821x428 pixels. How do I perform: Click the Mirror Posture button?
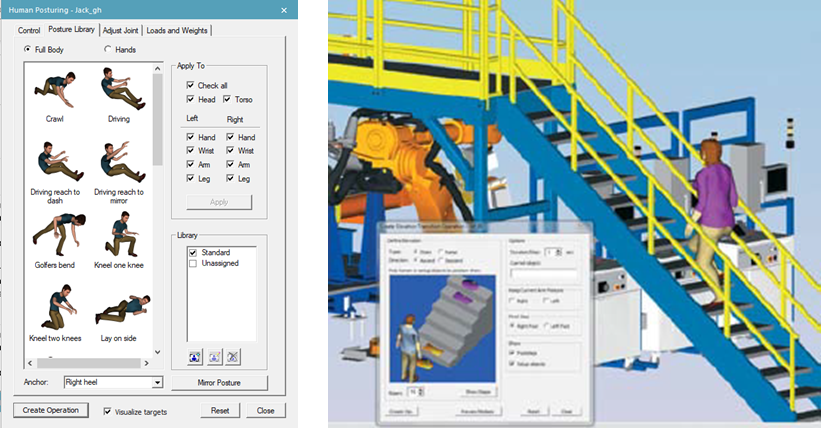[x=219, y=383]
